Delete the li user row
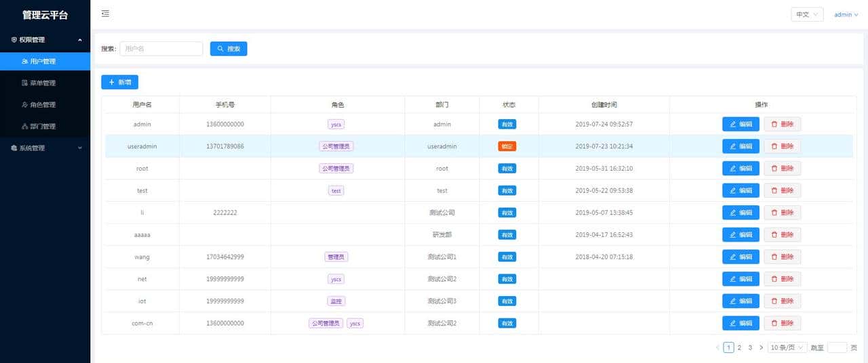 point(782,213)
